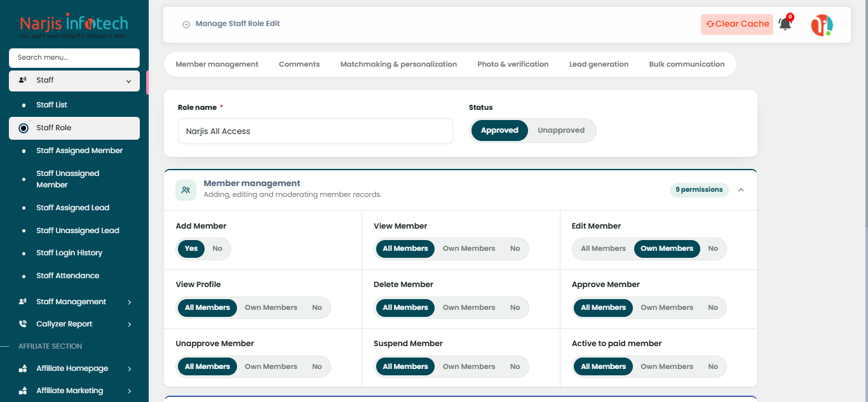
Task: Click the Member management section people icon
Action: pyautogui.click(x=186, y=190)
